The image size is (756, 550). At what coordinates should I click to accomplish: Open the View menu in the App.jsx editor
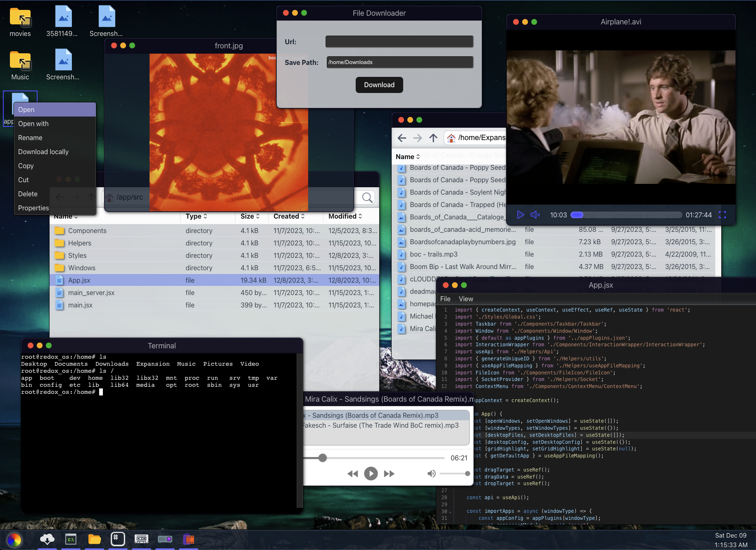click(x=466, y=299)
